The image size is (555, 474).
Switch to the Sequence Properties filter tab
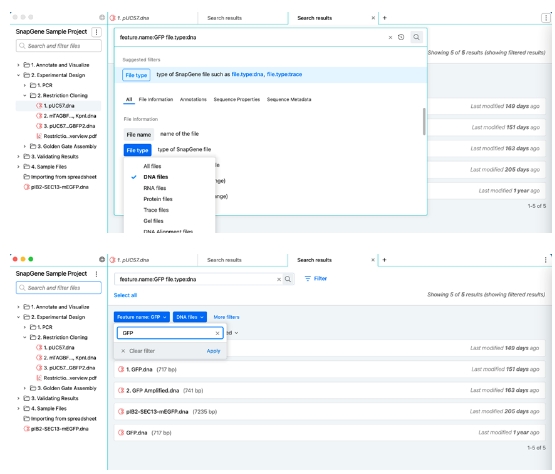(x=236, y=99)
